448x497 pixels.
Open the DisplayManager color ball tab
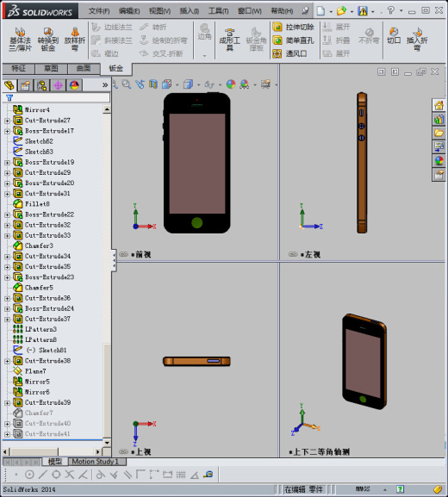(x=74, y=85)
